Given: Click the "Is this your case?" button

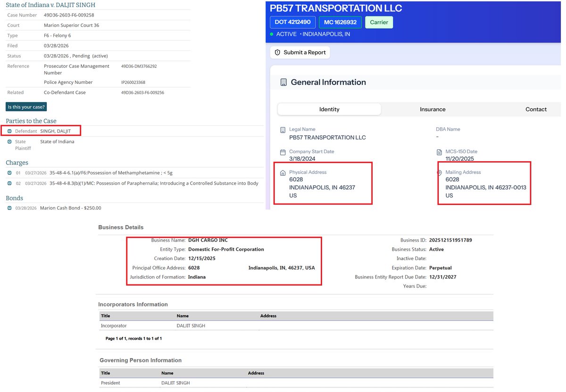Looking at the screenshot, I should click(x=26, y=106).
